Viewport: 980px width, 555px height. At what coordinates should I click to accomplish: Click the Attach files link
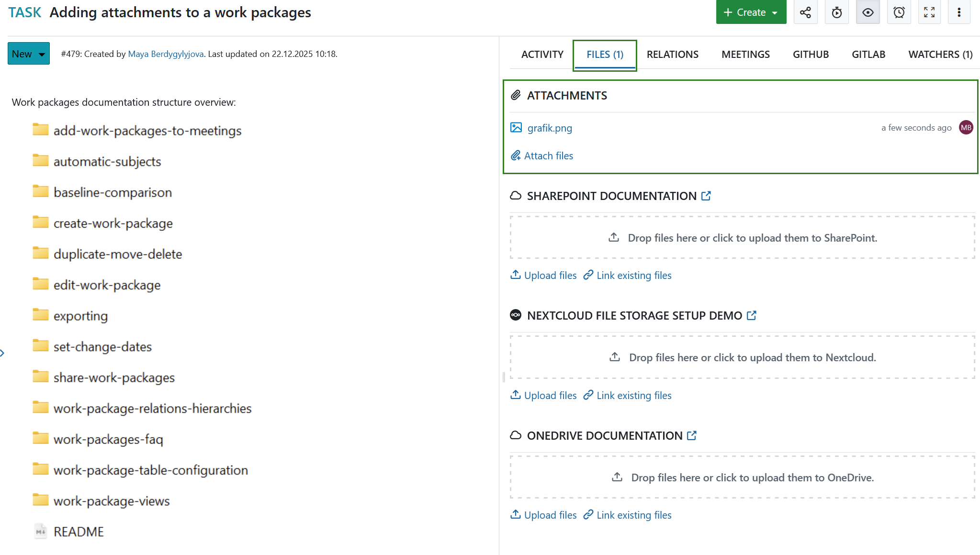coord(548,155)
